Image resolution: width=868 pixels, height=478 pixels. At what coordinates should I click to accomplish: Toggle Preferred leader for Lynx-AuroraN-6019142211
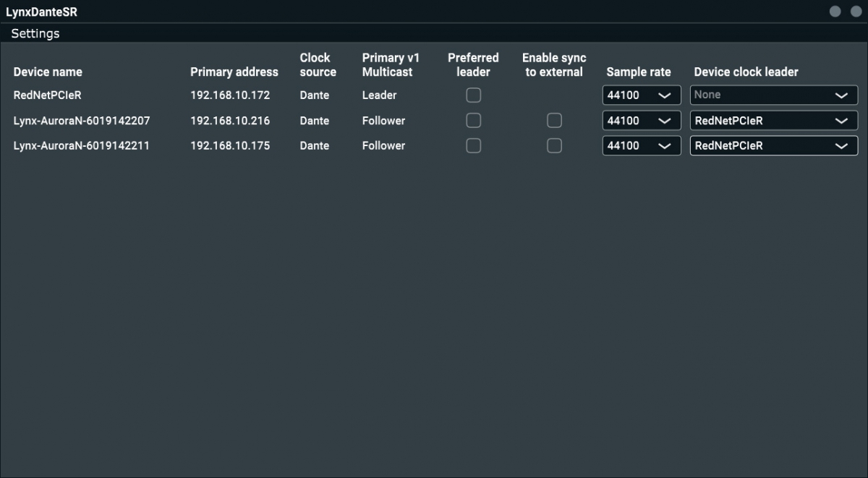coord(474,145)
